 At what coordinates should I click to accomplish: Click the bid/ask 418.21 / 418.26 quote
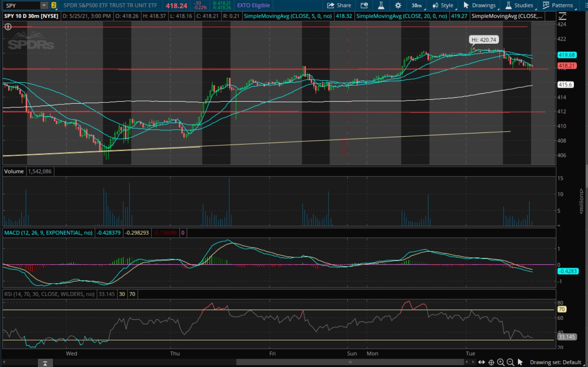click(222, 5)
